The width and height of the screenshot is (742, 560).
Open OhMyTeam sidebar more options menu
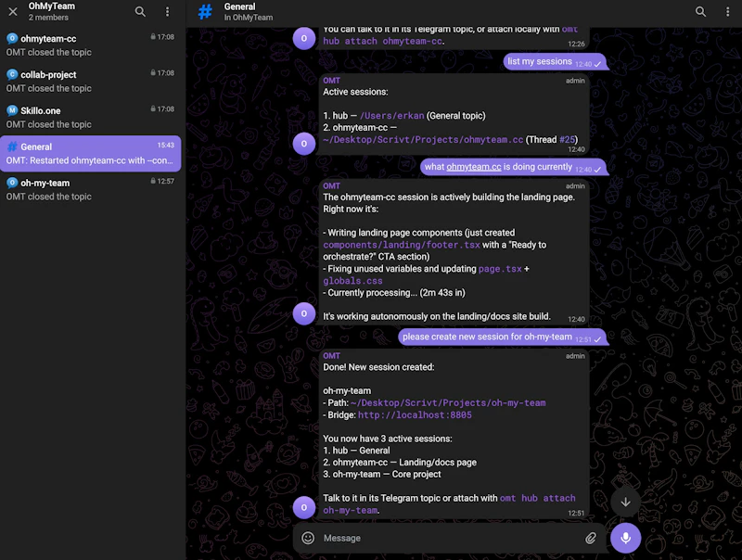pyautogui.click(x=167, y=11)
